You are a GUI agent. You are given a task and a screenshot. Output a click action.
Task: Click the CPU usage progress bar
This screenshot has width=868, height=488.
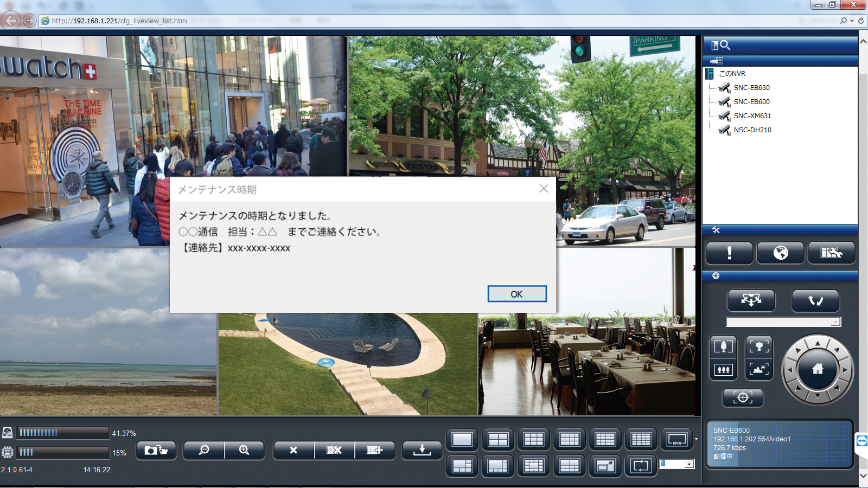(x=63, y=452)
